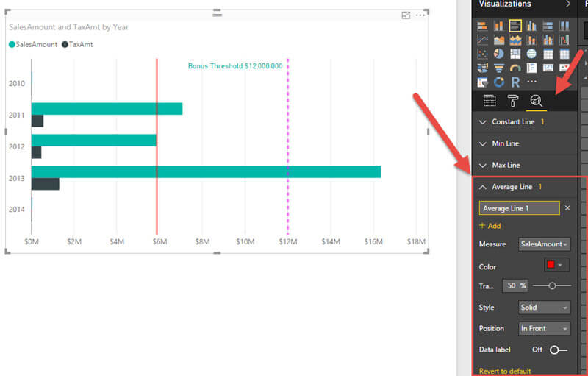Select the Funnel visual

(x=499, y=68)
